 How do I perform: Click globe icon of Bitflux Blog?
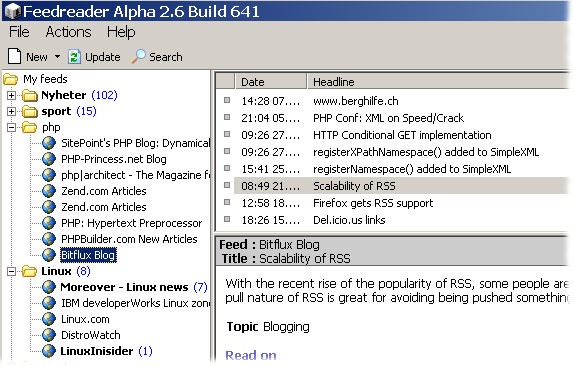(x=49, y=255)
